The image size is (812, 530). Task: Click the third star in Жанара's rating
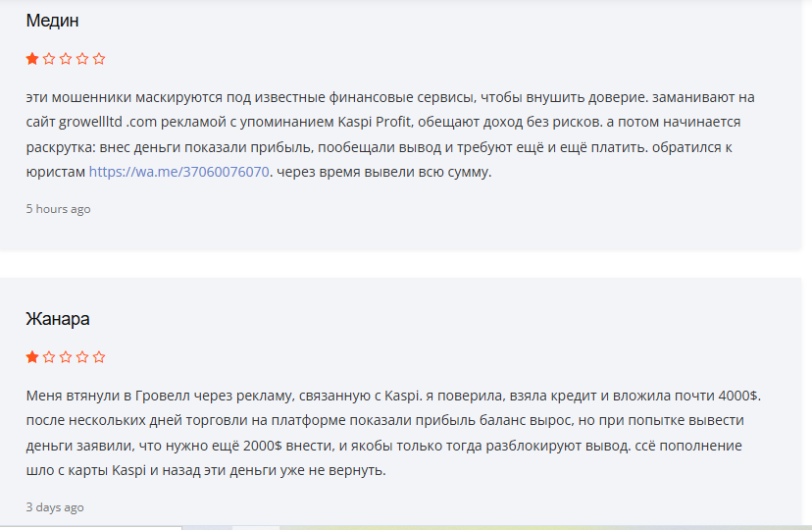[66, 357]
